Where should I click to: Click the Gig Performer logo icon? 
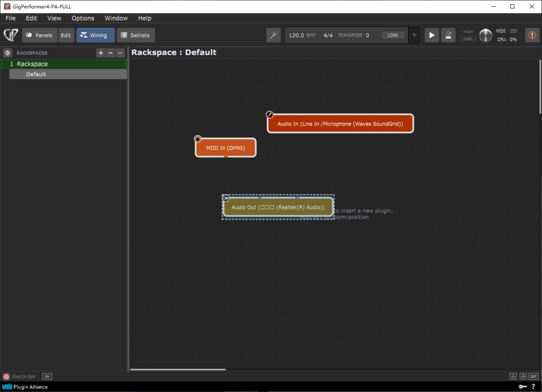11,35
